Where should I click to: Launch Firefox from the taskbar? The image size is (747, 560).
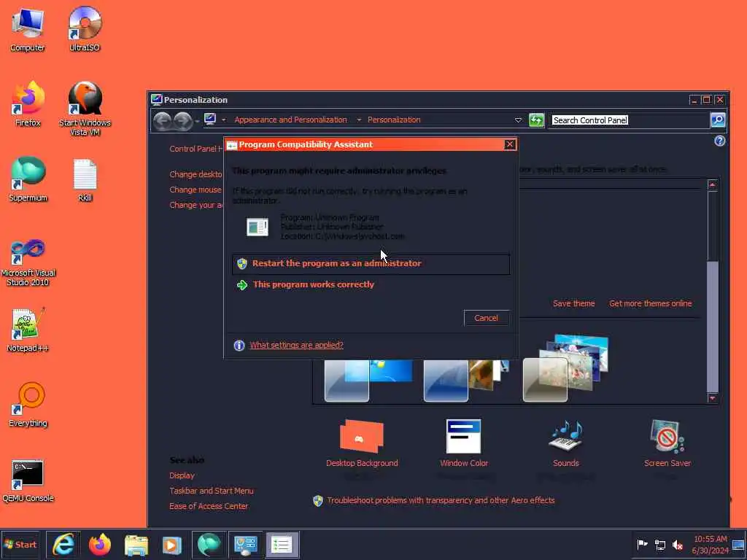pyautogui.click(x=99, y=545)
